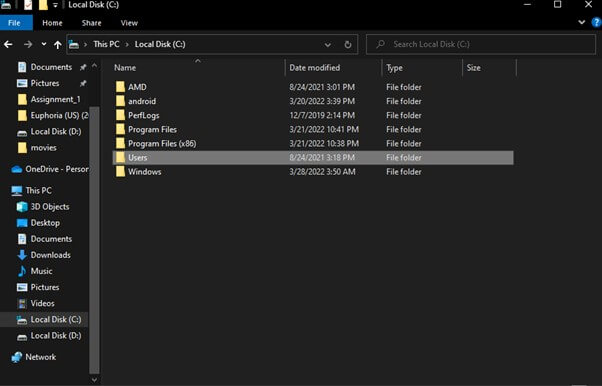Click the android date 3/20/2022 3:39 PM

point(322,101)
